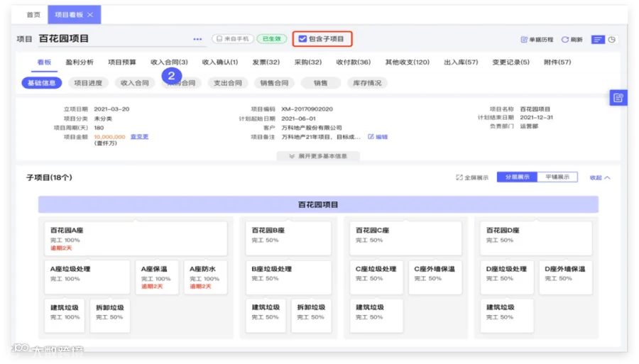
Task: Open 拆卸垃圾 card under B座垃圾处理
Action: [312, 316]
